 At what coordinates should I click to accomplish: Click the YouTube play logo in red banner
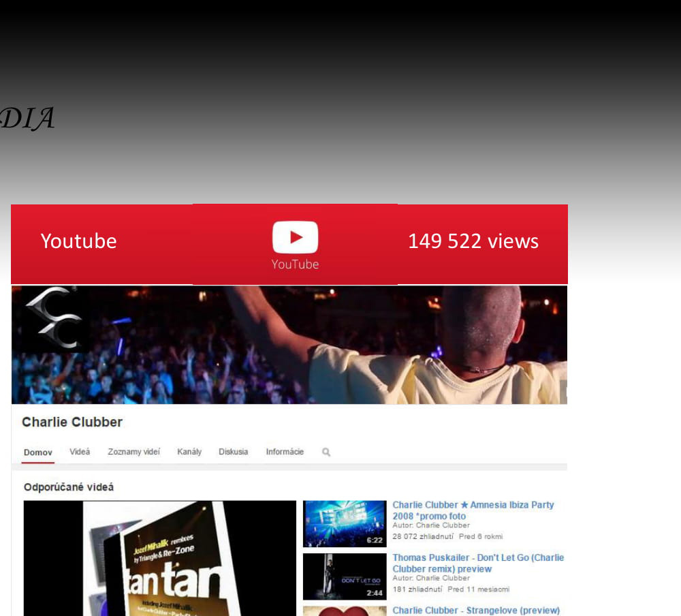point(296,237)
